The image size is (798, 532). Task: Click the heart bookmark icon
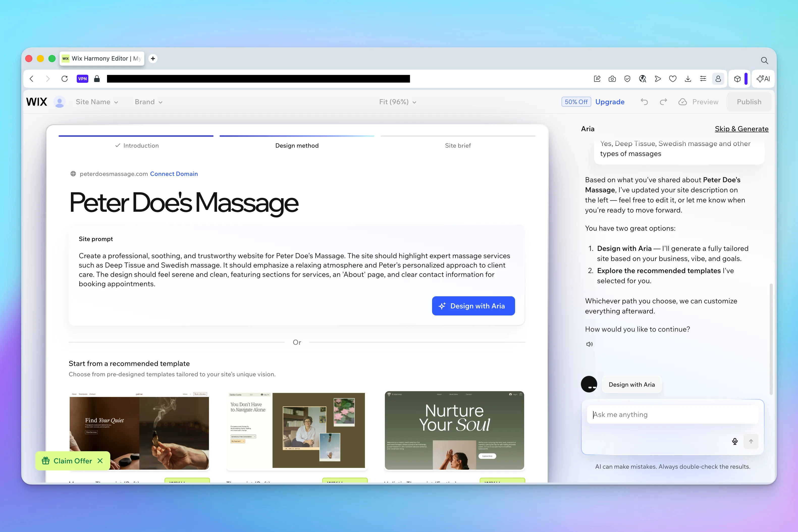pyautogui.click(x=673, y=79)
